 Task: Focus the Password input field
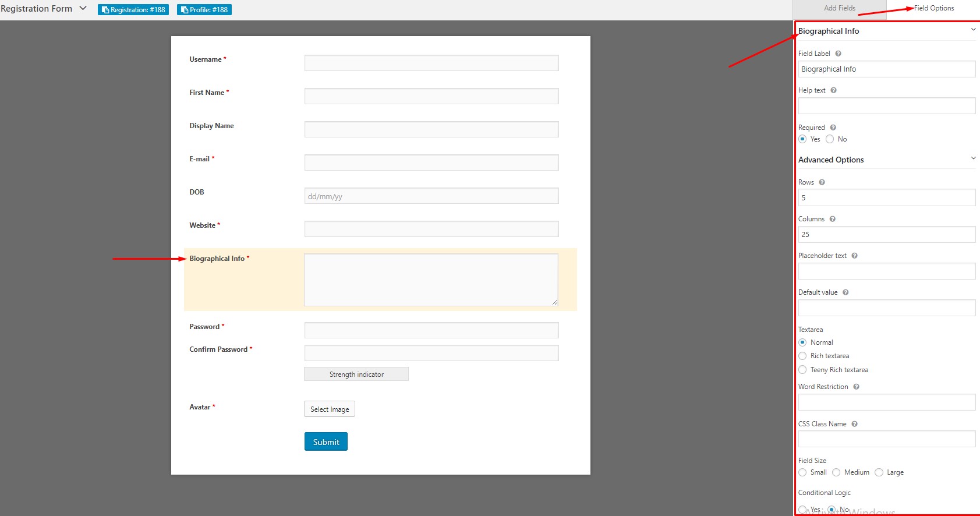click(x=431, y=330)
